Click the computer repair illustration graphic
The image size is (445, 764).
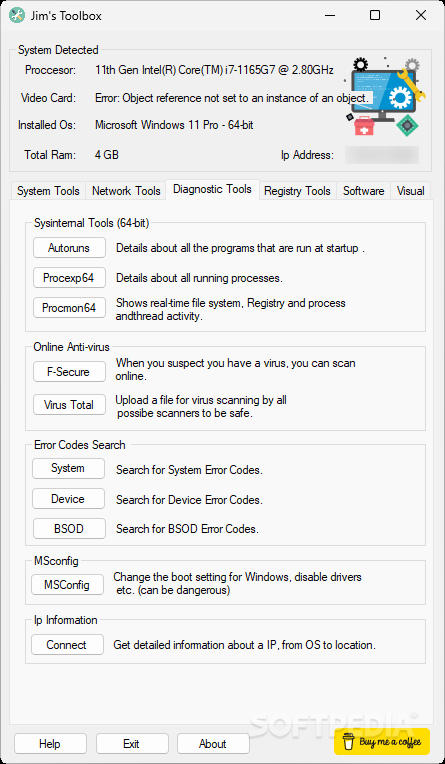click(385, 97)
